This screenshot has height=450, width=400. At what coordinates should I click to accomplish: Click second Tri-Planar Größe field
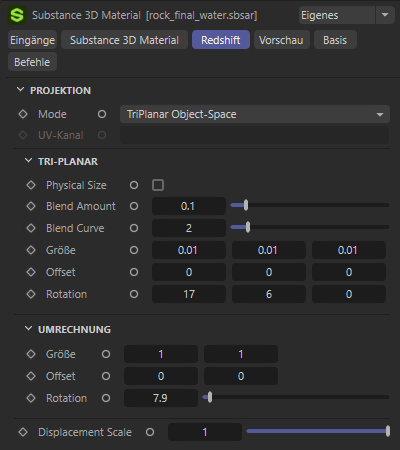pyautogui.click(x=269, y=250)
